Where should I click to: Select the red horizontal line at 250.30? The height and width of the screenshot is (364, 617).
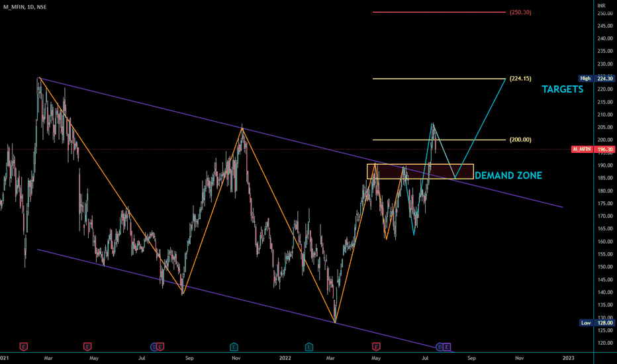pos(439,12)
